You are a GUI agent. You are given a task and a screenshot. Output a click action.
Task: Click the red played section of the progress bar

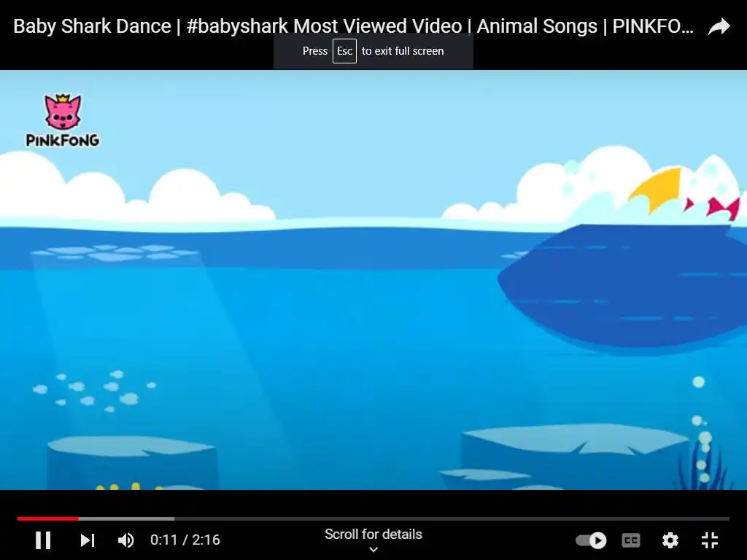coord(47,518)
